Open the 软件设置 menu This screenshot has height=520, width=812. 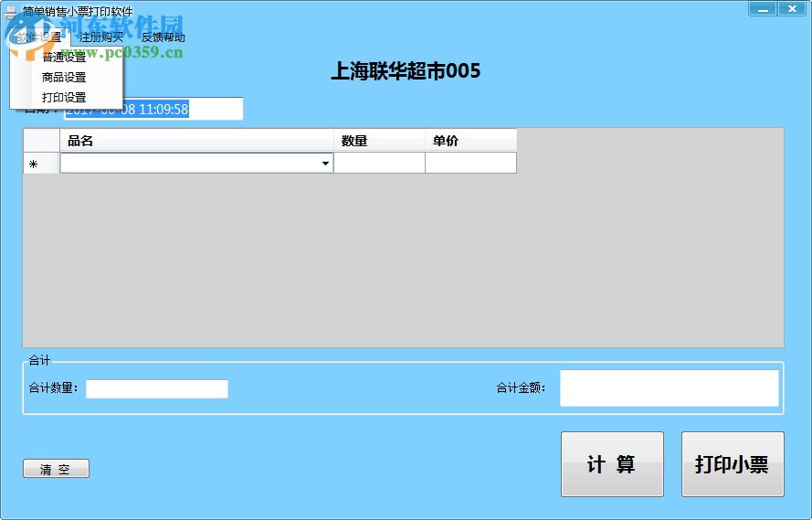point(40,37)
